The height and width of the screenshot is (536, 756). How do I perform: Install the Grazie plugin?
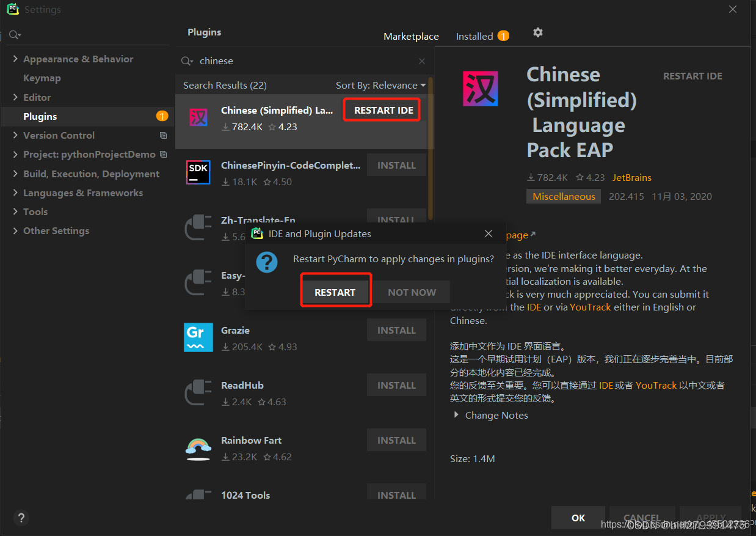[396, 331]
